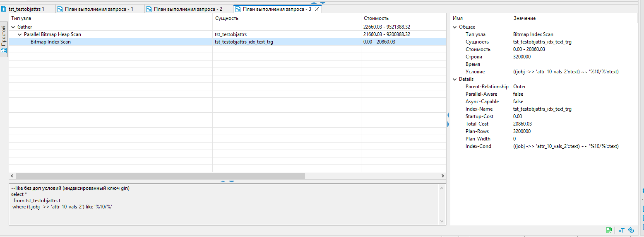Click the right sash arrow beside details panel

point(448,124)
